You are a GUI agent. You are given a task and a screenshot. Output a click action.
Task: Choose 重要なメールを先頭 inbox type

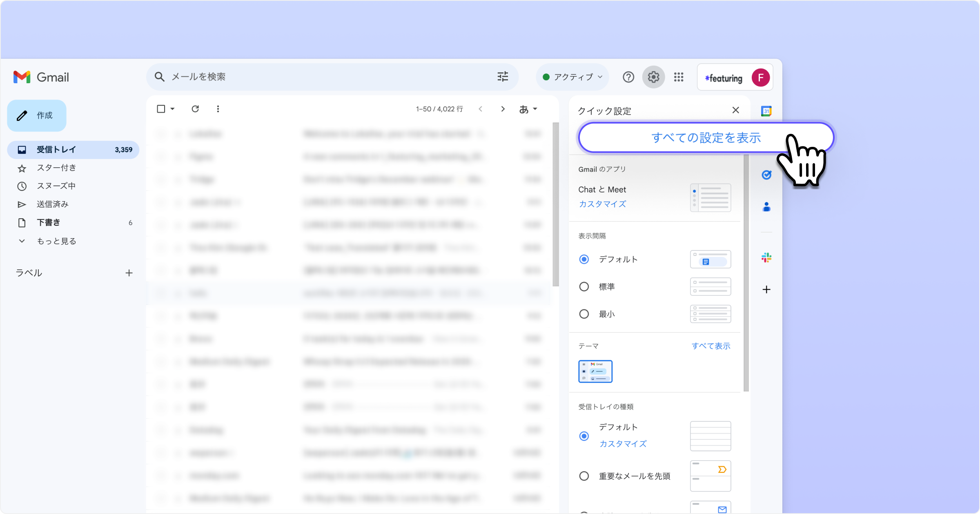[x=584, y=476]
